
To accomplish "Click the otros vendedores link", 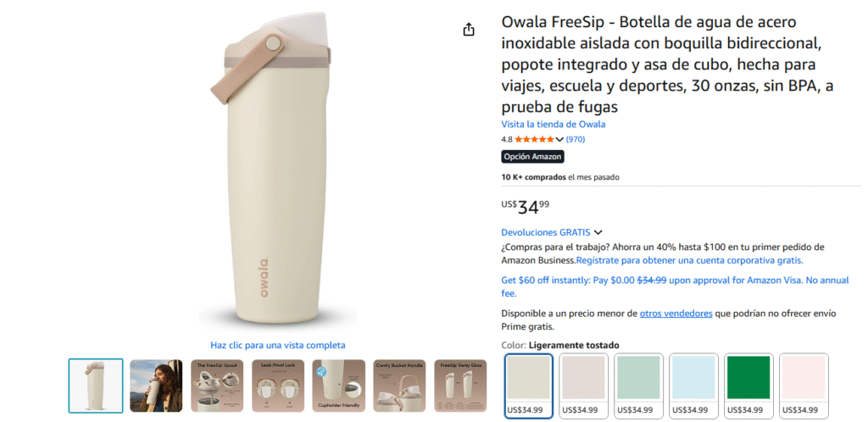I will [676, 314].
